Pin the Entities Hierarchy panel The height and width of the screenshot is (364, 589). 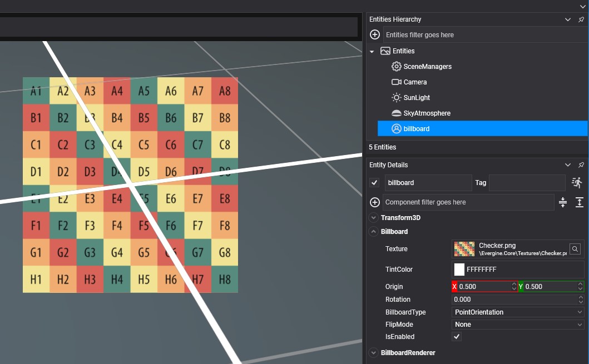tap(581, 19)
